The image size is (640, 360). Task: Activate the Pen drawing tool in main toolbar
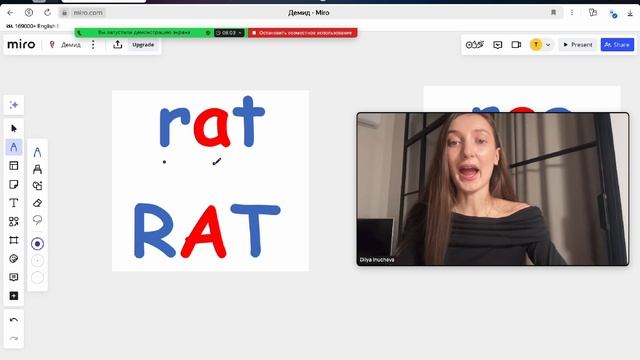tap(13, 147)
